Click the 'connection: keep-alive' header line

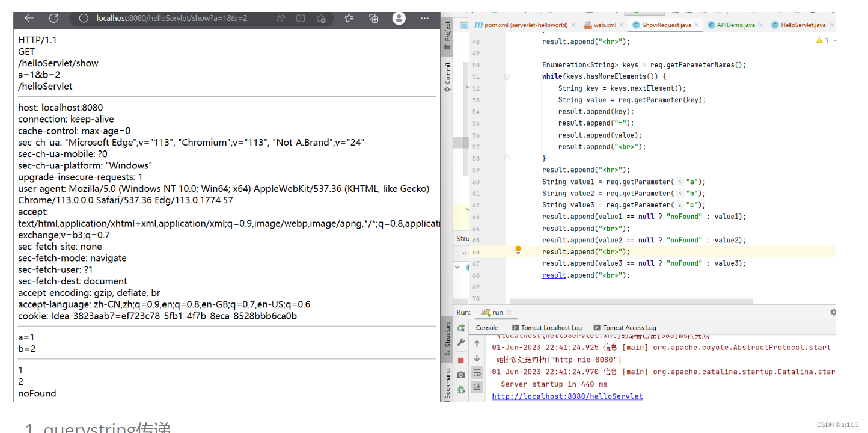pos(66,119)
